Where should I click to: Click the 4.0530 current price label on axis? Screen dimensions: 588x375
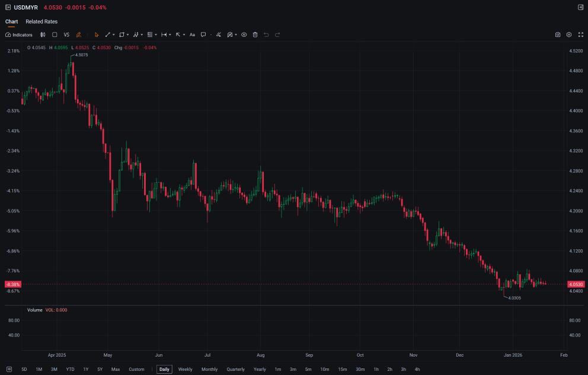click(x=576, y=285)
